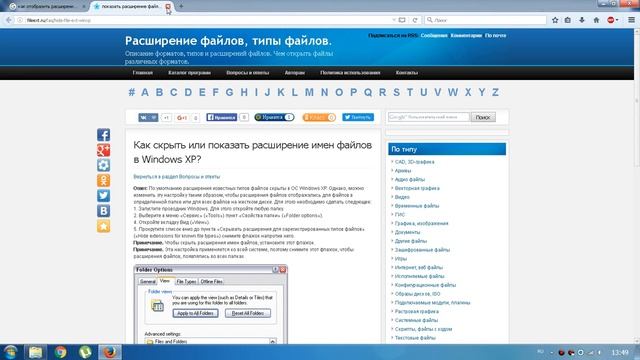The image size is (640, 360).
Task: Open the 'Главная' navigation menu item
Action: point(143,73)
